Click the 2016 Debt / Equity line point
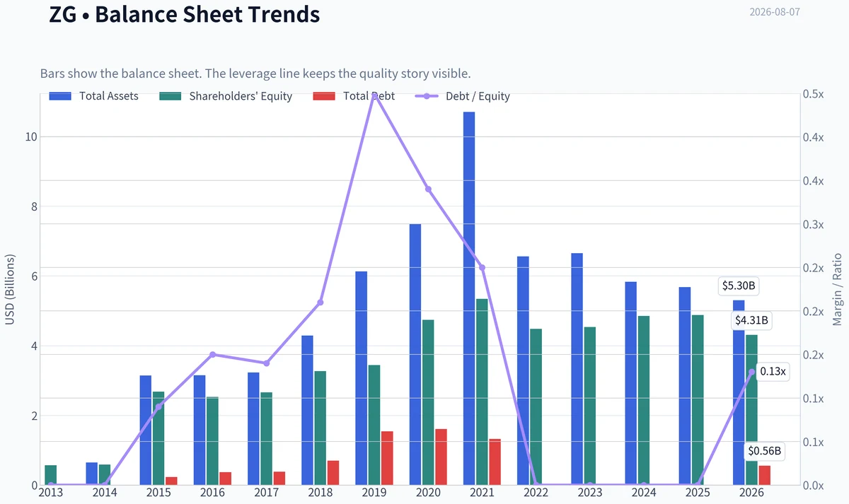This screenshot has height=504, width=849. [x=212, y=354]
